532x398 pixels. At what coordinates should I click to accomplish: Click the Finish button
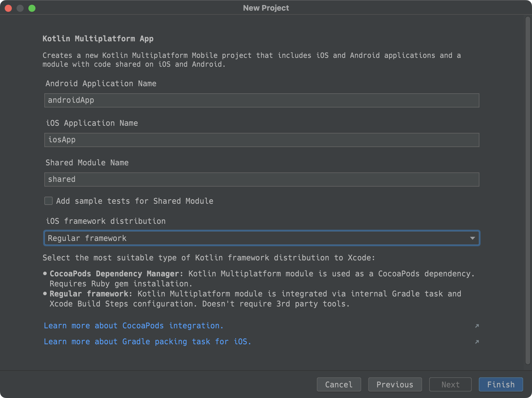(501, 384)
